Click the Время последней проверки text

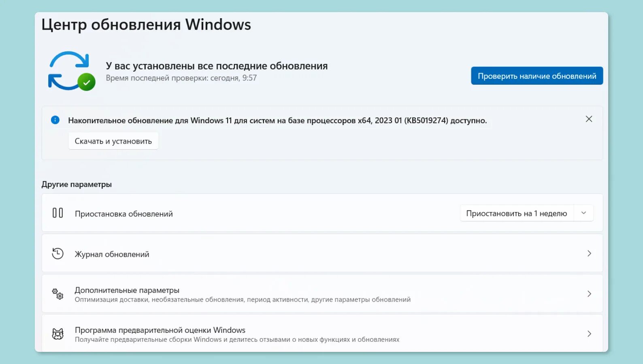point(181,78)
